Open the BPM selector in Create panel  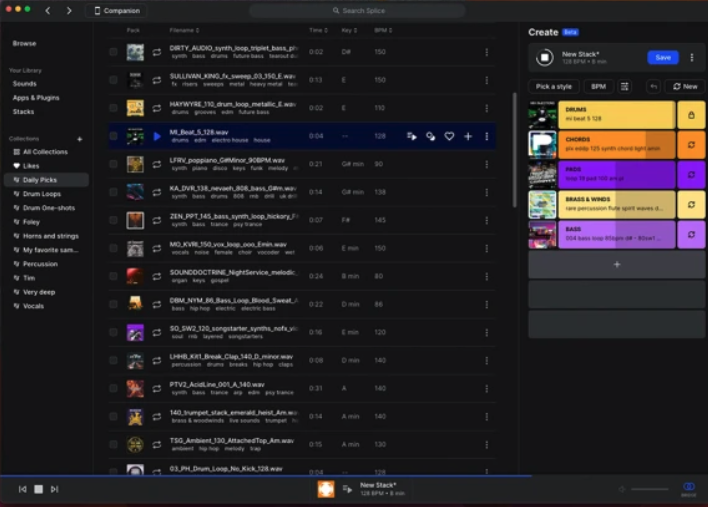tap(598, 86)
